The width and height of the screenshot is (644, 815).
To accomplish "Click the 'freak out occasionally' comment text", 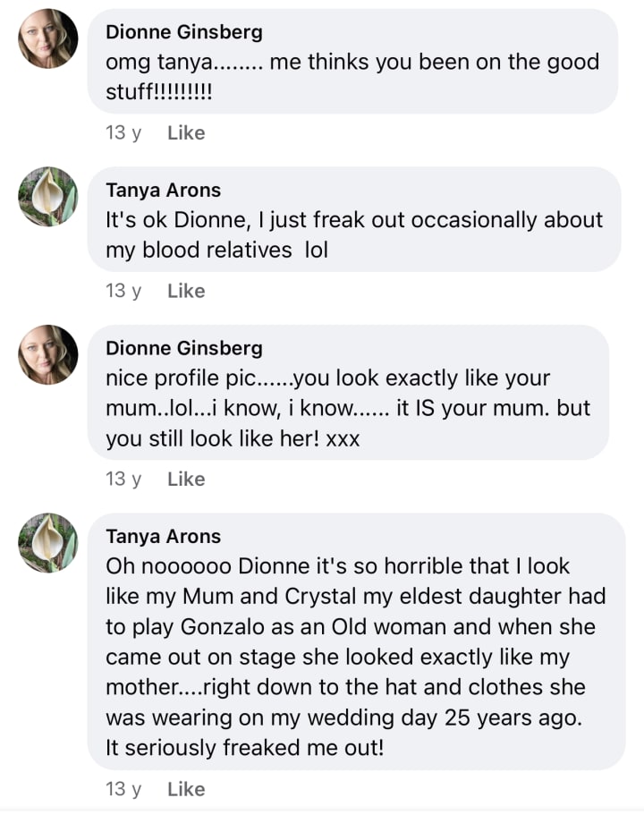I will tap(354, 234).
